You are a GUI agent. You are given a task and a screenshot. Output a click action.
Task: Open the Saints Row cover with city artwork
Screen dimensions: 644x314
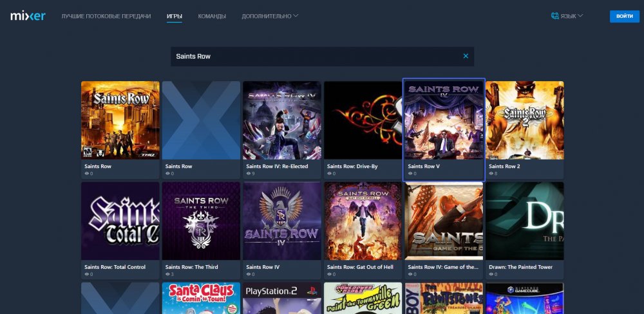120,120
